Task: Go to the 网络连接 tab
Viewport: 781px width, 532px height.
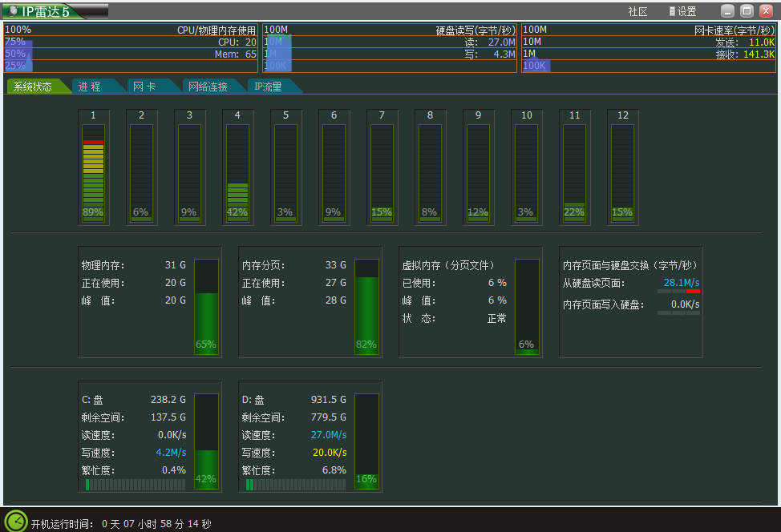Action: (x=207, y=87)
